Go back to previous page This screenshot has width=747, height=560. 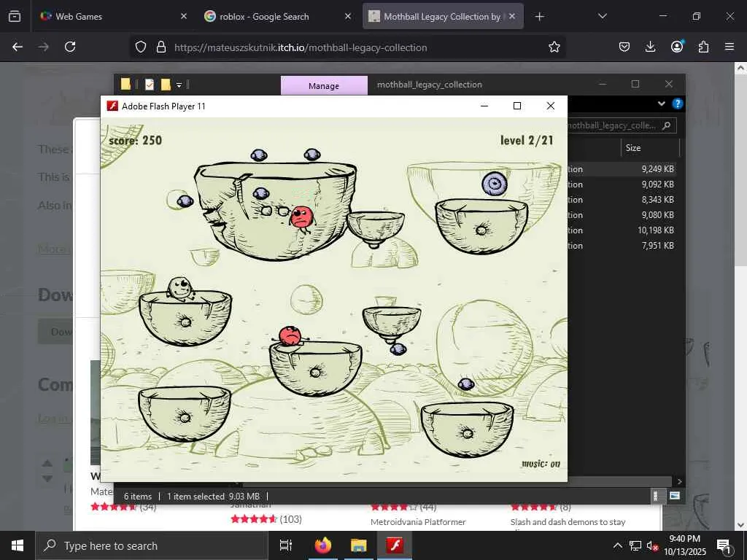point(18,47)
